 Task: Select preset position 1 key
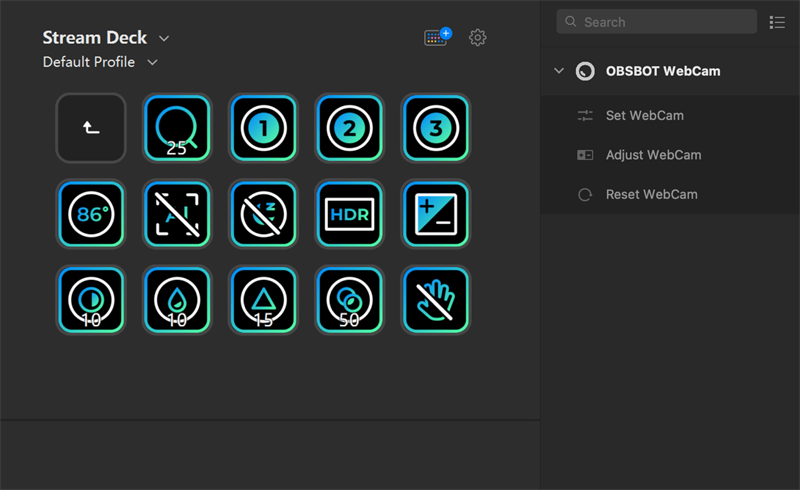pos(263,128)
